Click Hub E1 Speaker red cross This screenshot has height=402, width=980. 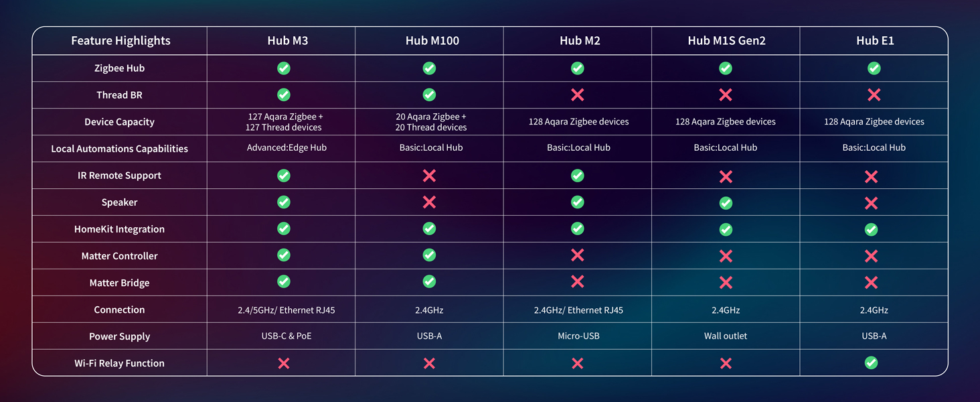(871, 203)
